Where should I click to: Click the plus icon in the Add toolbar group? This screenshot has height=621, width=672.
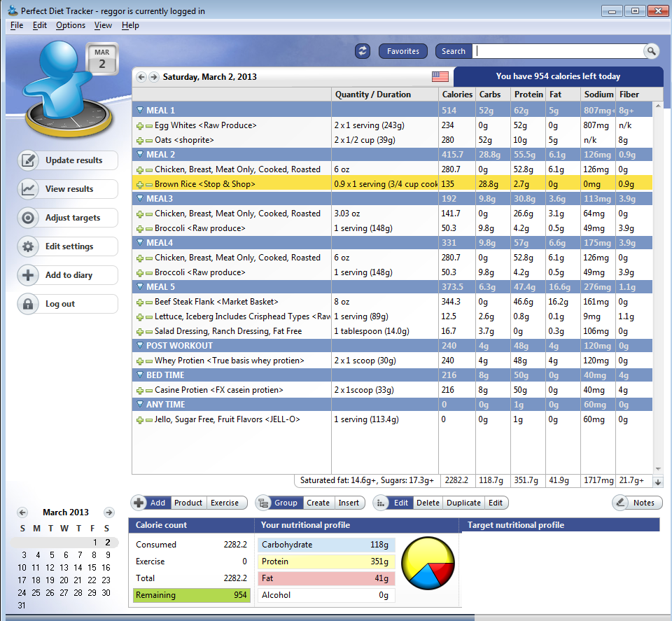pyautogui.click(x=139, y=503)
